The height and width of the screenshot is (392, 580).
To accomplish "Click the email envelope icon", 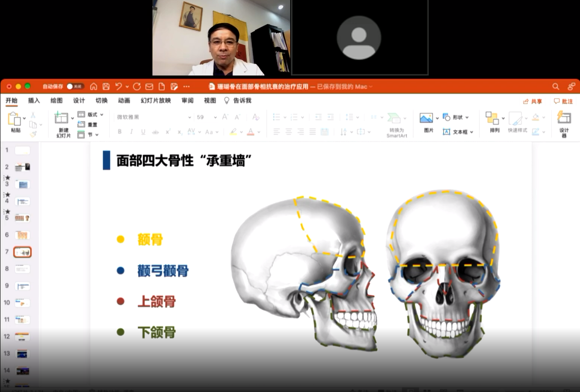I will click(149, 86).
